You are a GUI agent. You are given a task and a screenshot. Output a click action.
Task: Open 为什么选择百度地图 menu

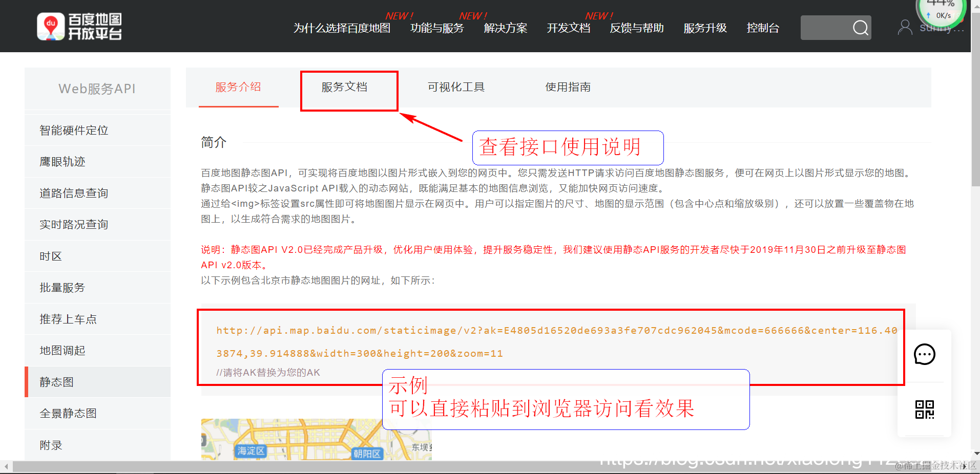342,28
